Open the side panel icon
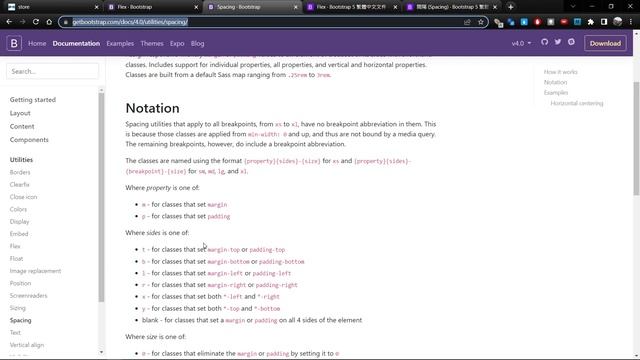The image size is (640, 360). 604,22
